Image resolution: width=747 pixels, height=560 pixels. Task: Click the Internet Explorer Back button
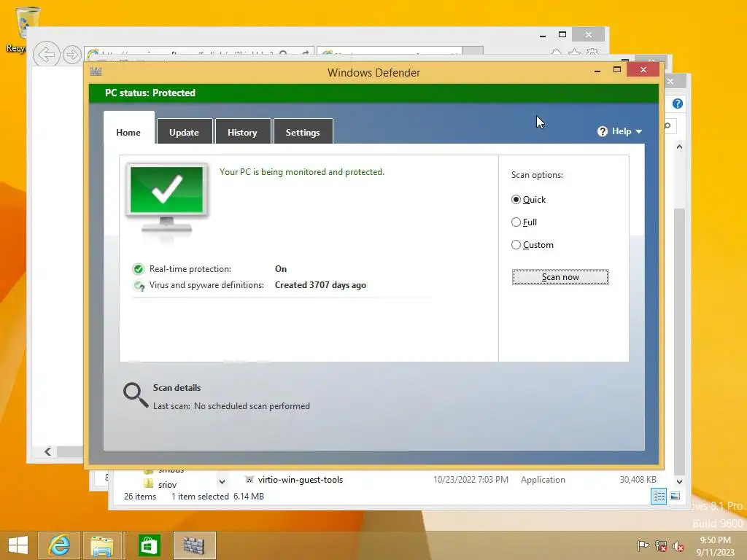pos(46,55)
